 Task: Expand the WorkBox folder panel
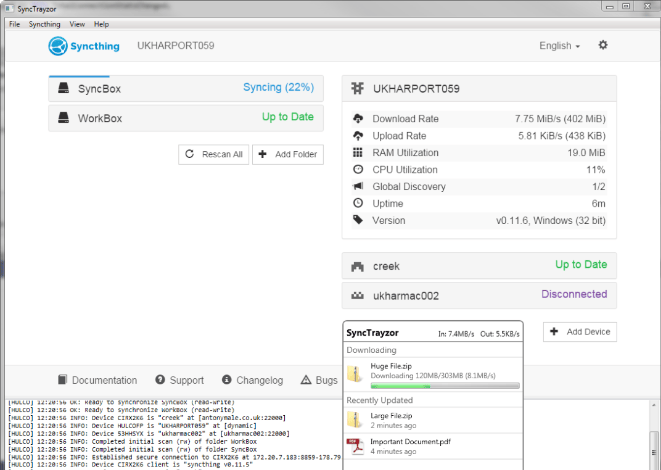186,118
